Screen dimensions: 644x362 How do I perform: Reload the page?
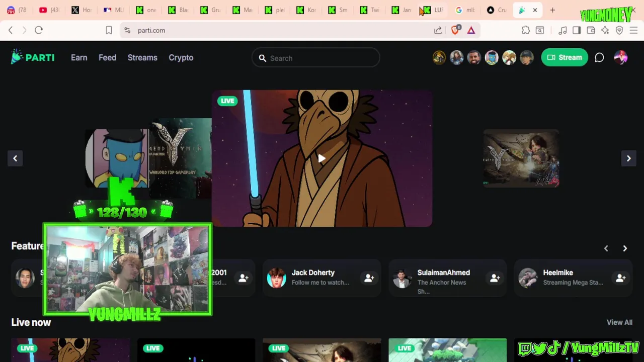tap(39, 30)
